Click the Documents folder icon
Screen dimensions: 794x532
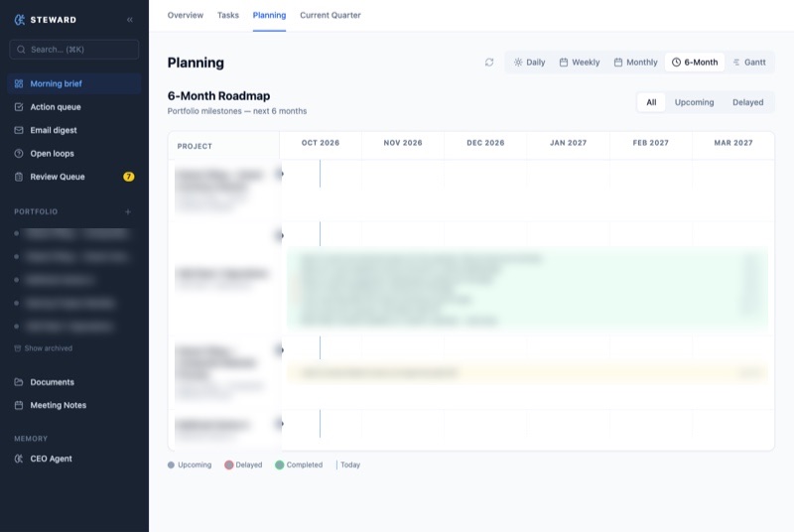[19, 382]
